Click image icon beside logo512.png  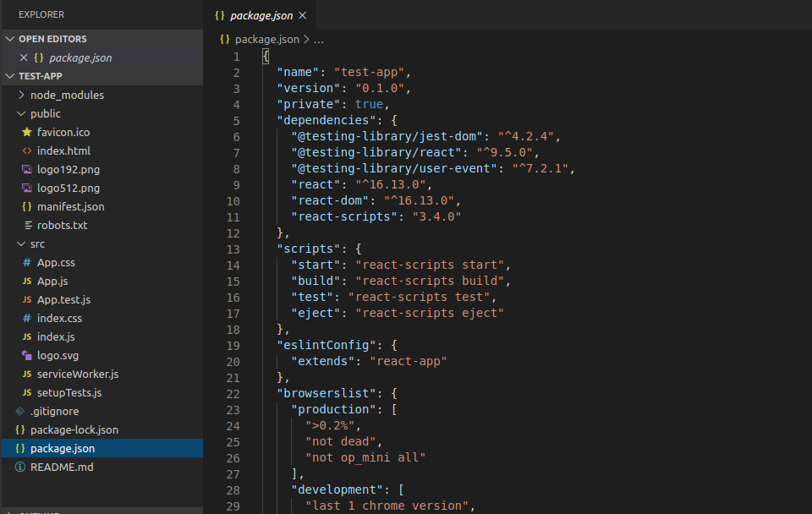[27, 188]
